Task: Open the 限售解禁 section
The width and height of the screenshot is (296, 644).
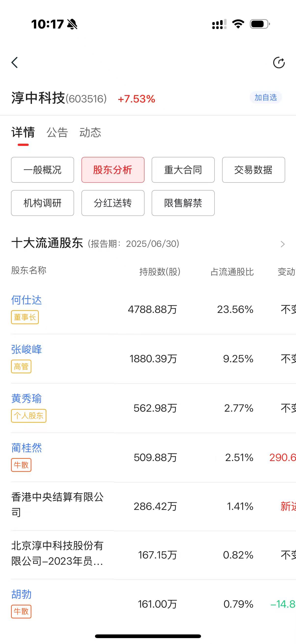Action: tap(183, 203)
